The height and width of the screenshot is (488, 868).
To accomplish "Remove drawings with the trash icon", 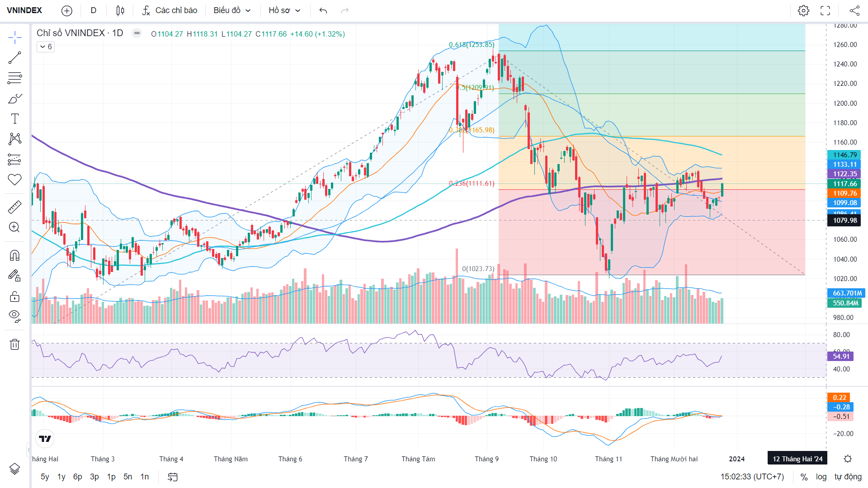I will point(14,344).
